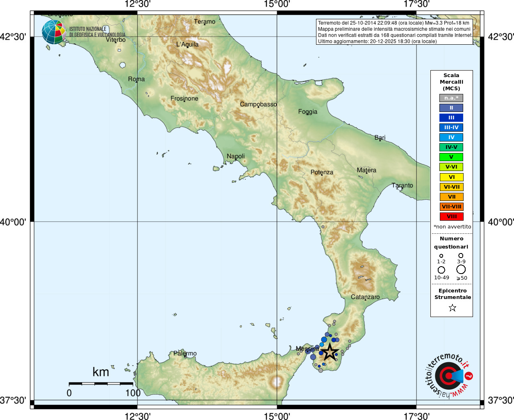Screen dimensions: 514x420
Task: Click the km scale bar
Action: 101,384
